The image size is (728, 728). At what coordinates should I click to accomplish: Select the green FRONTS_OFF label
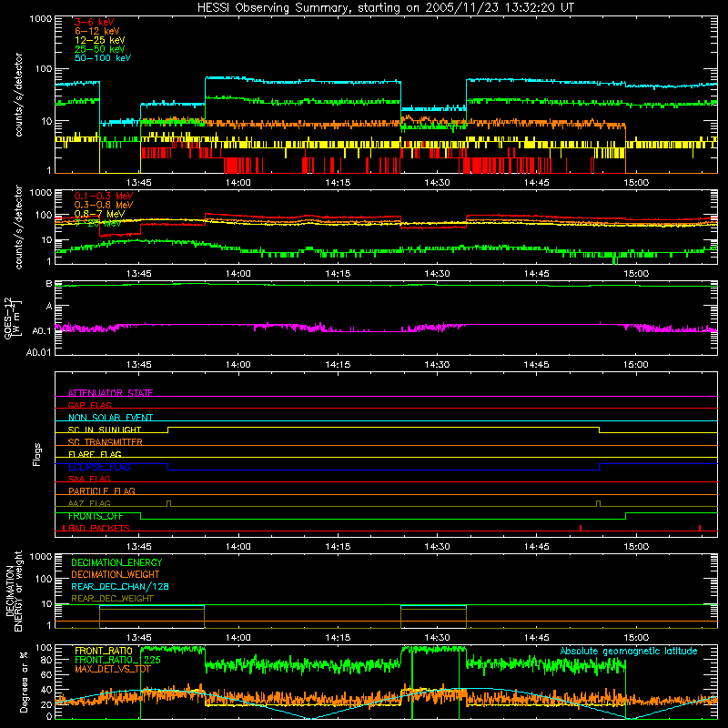[96, 516]
